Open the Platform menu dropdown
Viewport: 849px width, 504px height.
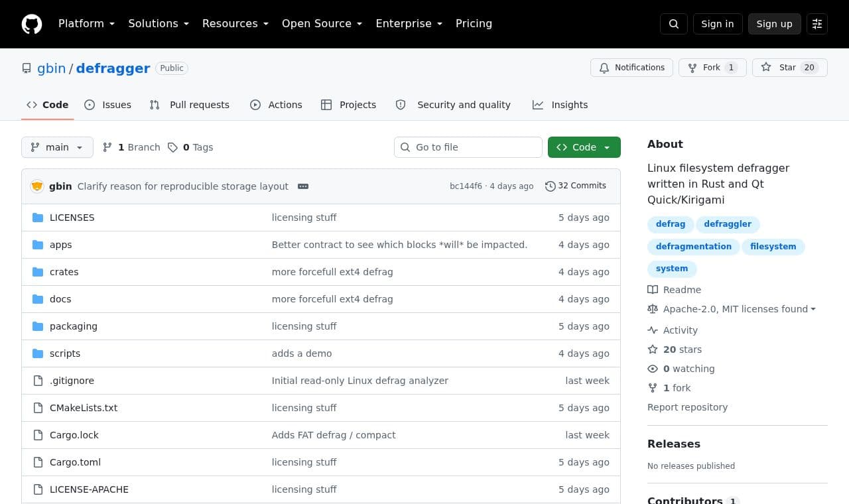click(x=87, y=24)
